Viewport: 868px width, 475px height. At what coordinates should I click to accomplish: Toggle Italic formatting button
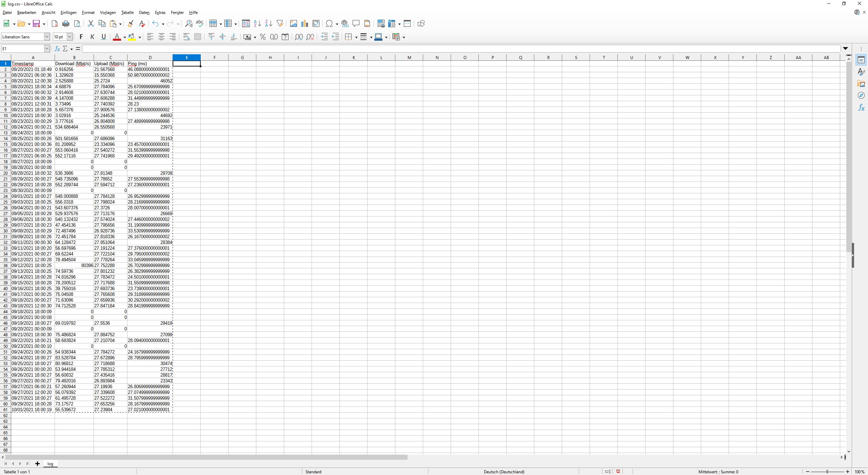coord(92,37)
